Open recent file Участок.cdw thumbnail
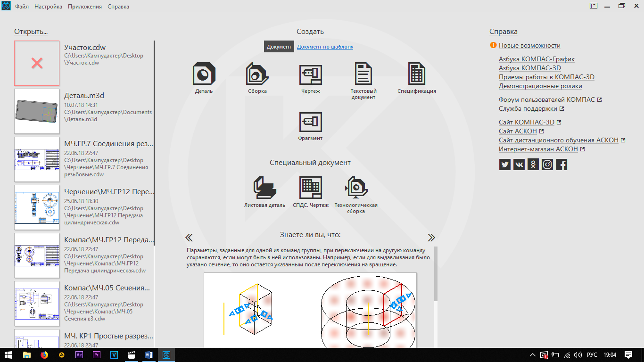This screenshot has width=644, height=362. pyautogui.click(x=37, y=63)
